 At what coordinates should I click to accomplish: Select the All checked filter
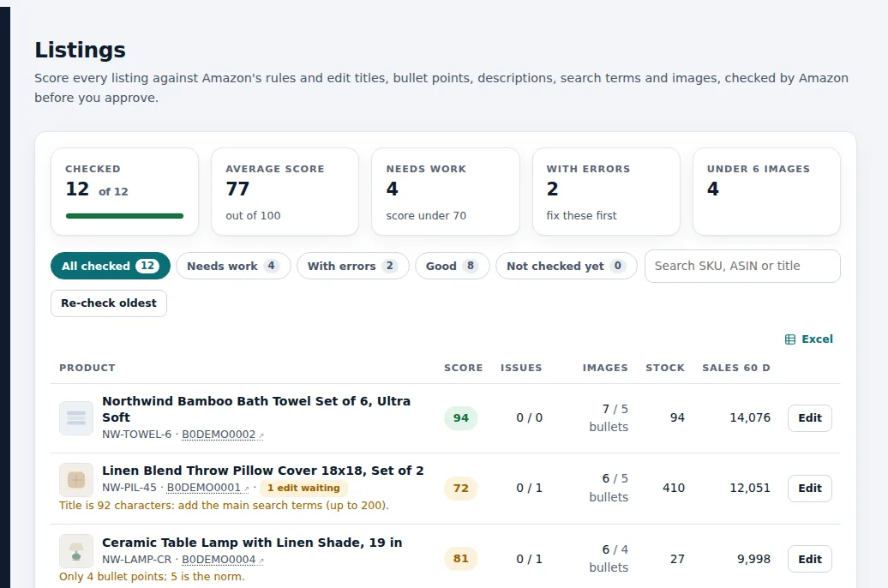(x=111, y=266)
